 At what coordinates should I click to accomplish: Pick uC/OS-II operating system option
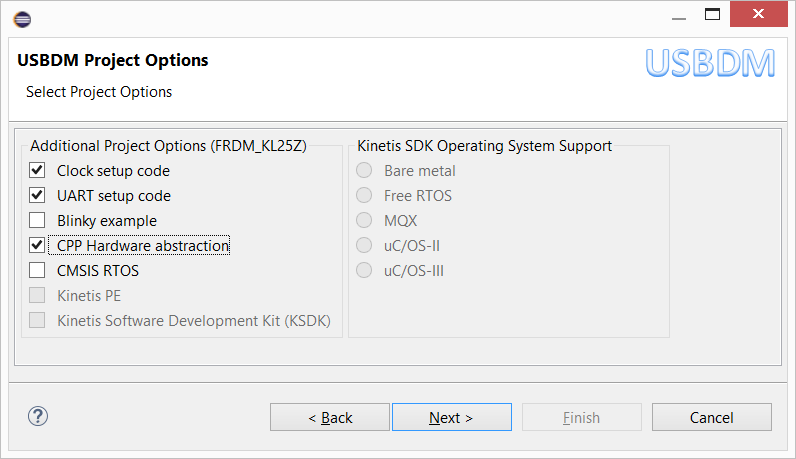click(x=365, y=246)
